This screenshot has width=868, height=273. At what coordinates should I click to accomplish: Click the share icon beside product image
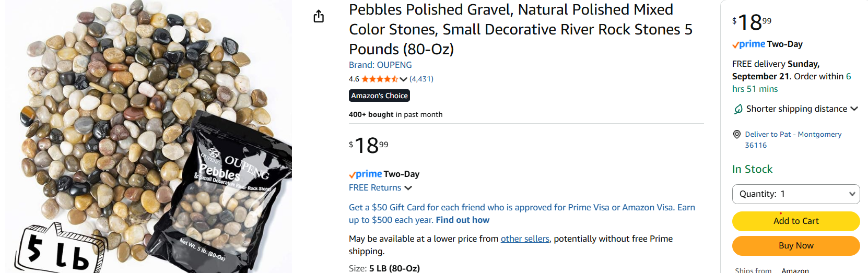tap(319, 17)
